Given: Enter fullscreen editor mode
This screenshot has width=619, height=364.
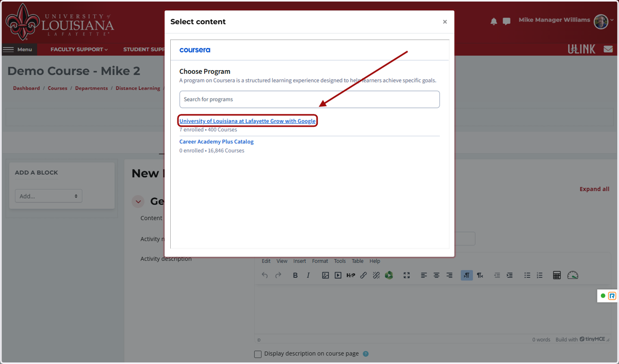Looking at the screenshot, I should [x=406, y=275].
